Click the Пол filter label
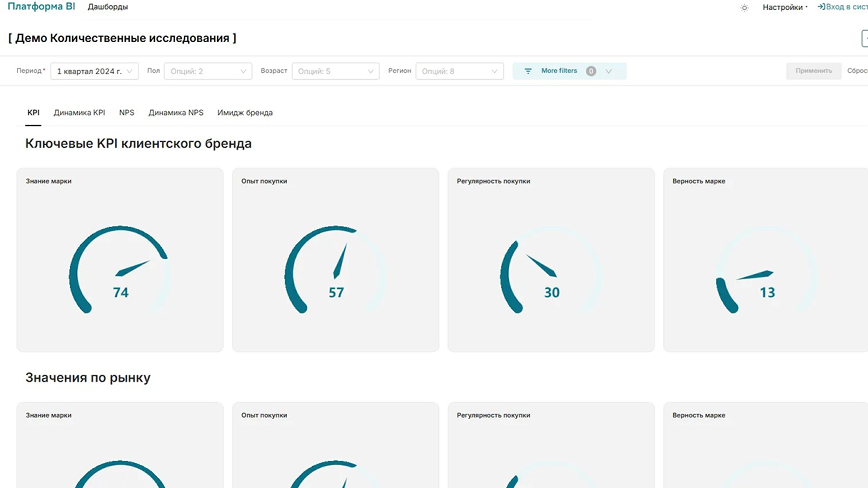Screen dimensions: 868x488 click(153, 71)
